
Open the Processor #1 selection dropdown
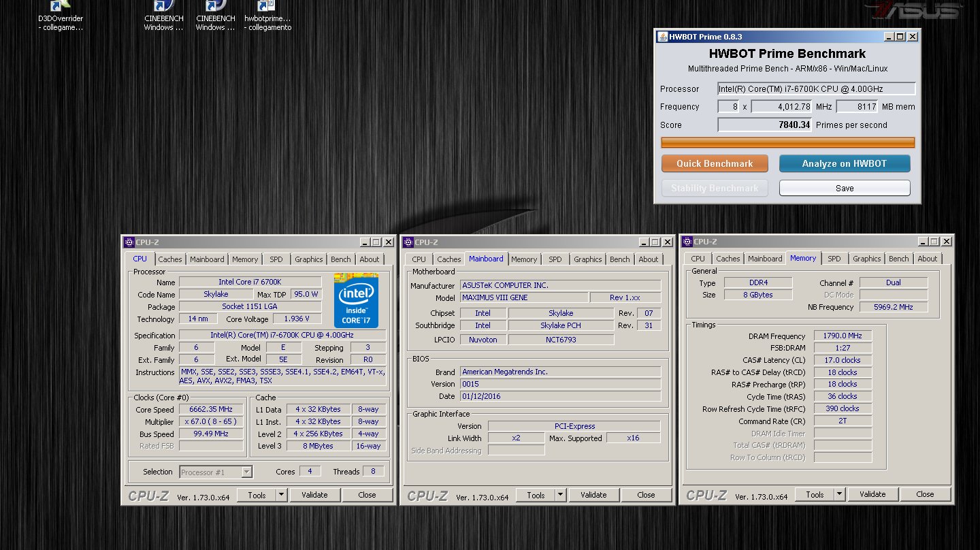(216, 472)
